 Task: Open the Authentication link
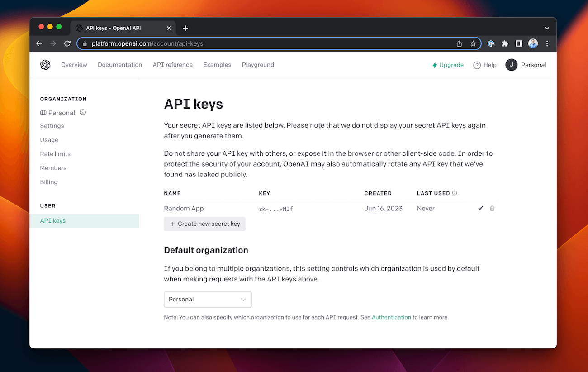pyautogui.click(x=391, y=317)
